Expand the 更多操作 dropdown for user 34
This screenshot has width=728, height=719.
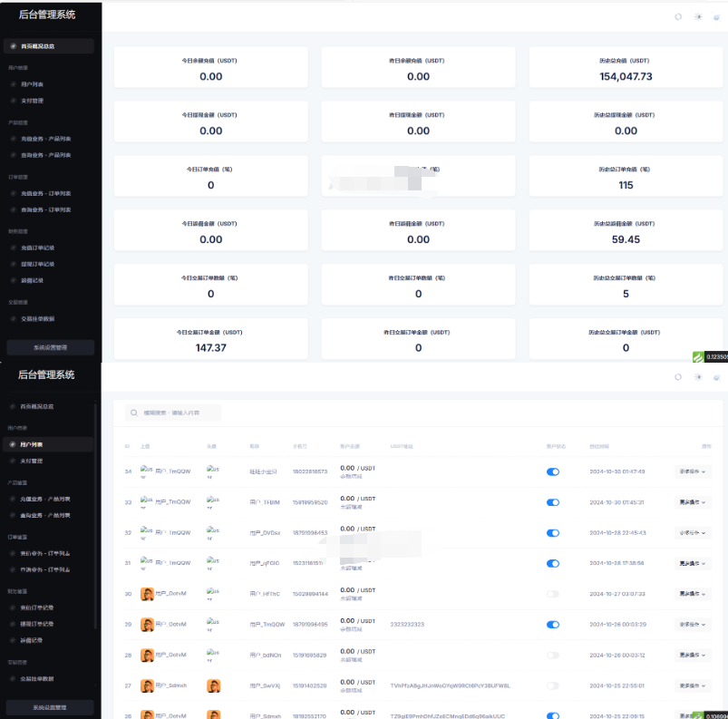[693, 471]
